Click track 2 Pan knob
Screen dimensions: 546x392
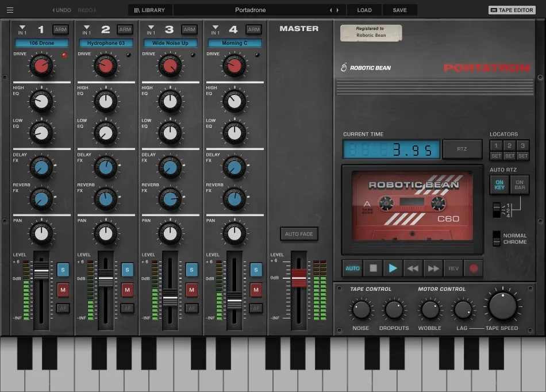coord(106,233)
